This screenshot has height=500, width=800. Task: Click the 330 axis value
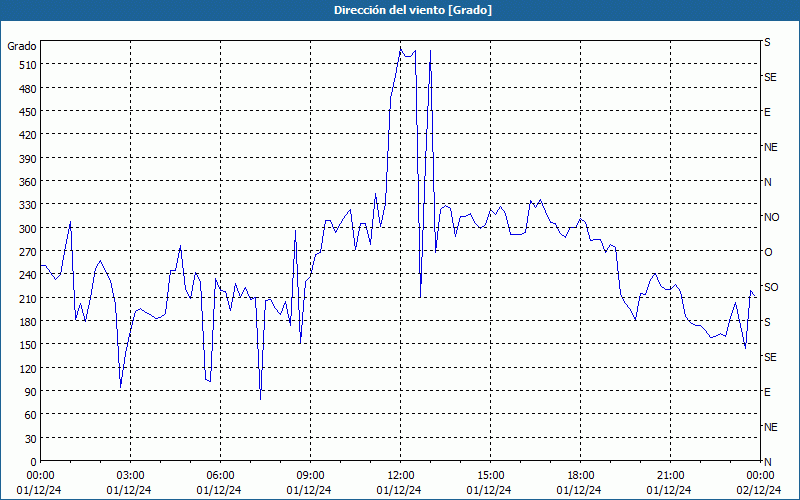[27, 205]
